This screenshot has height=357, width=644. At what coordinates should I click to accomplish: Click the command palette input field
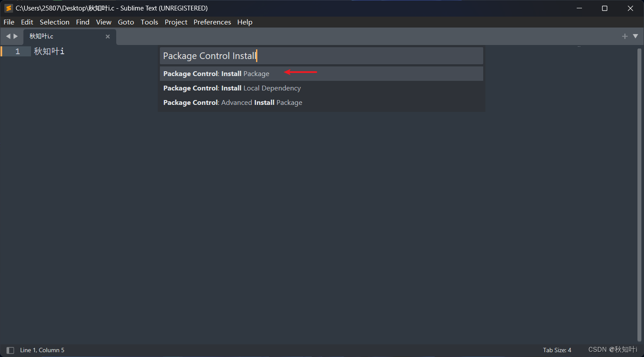coord(322,56)
